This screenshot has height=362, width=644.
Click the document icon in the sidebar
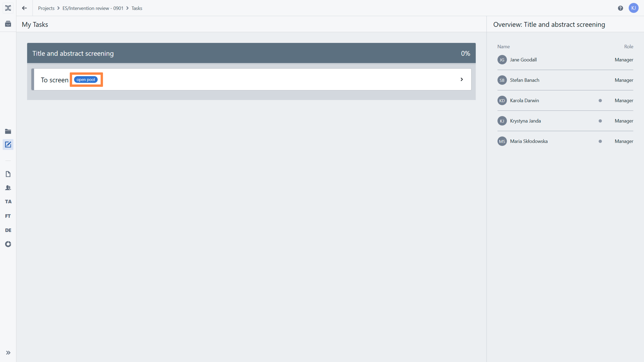tap(8, 174)
